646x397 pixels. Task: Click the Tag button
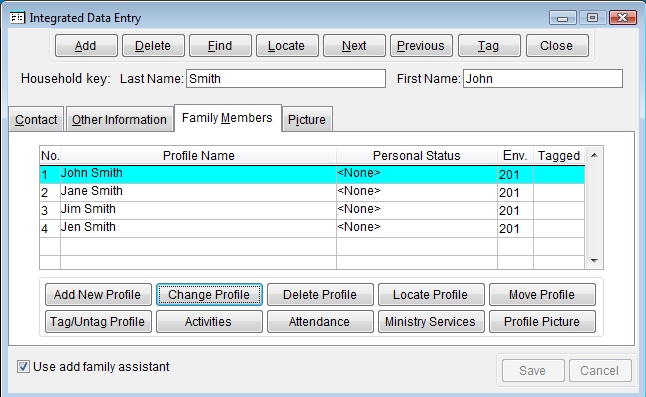(x=489, y=46)
